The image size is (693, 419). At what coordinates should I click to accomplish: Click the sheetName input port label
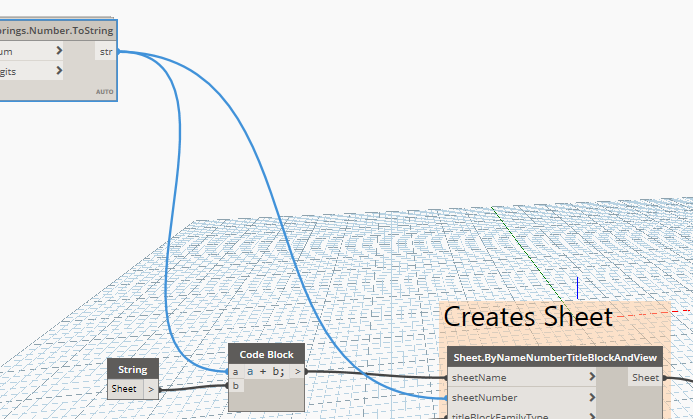[479, 378]
